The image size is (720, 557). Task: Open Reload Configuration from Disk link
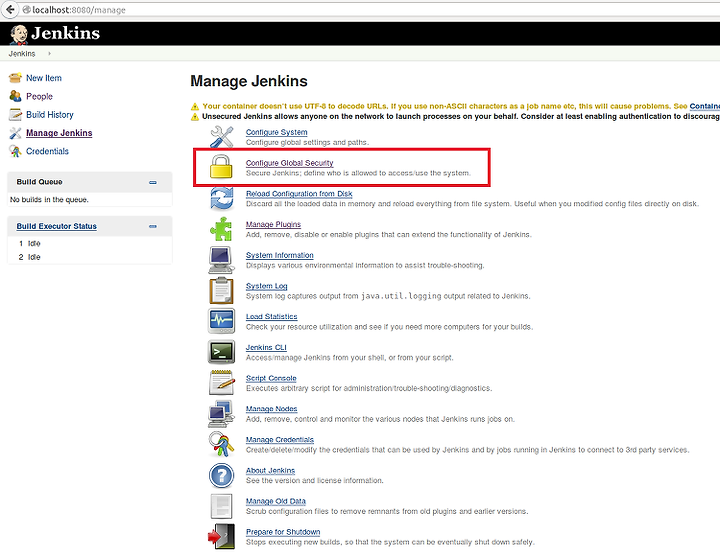pos(299,194)
